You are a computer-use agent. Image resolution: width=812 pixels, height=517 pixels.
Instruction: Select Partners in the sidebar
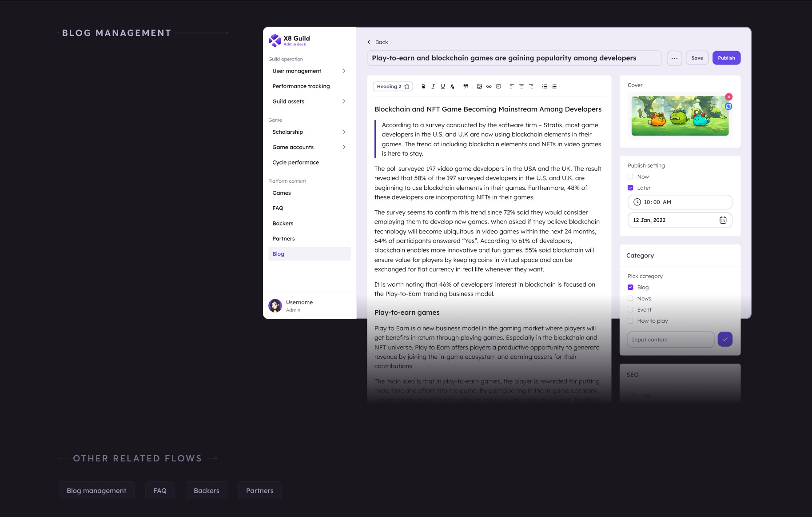click(x=283, y=238)
